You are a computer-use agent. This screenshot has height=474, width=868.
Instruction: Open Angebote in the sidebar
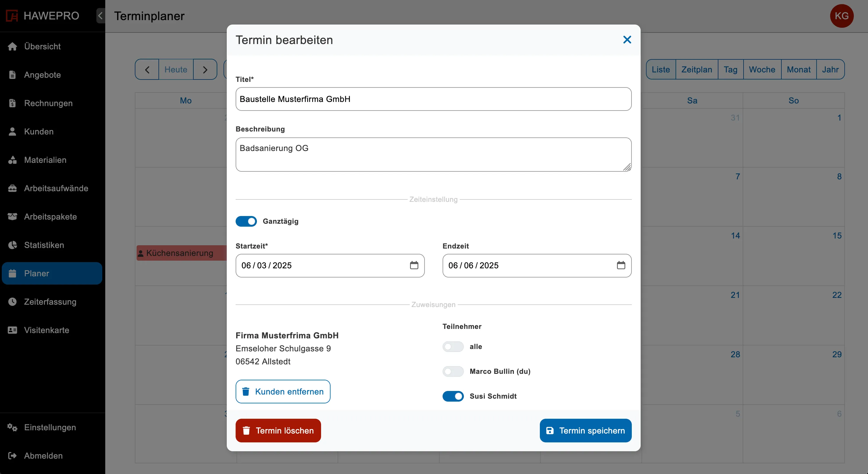[x=52, y=75]
